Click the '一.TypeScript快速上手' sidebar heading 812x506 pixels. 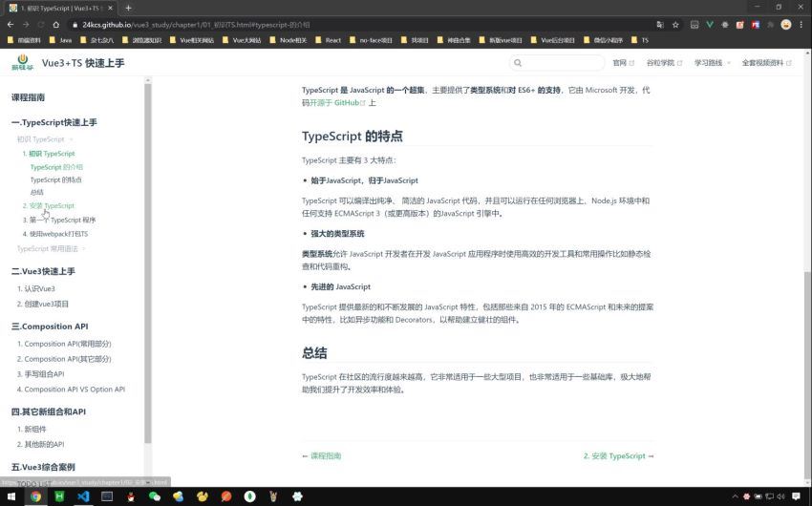coord(53,122)
